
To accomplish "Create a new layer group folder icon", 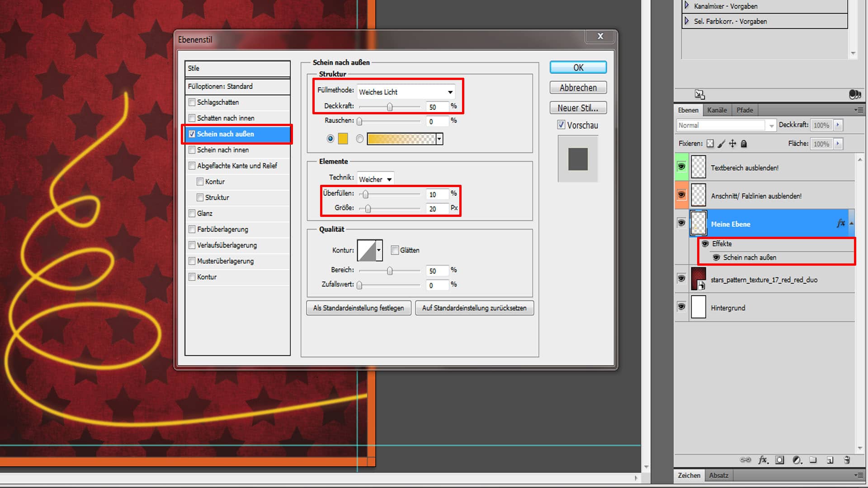I will tap(814, 460).
